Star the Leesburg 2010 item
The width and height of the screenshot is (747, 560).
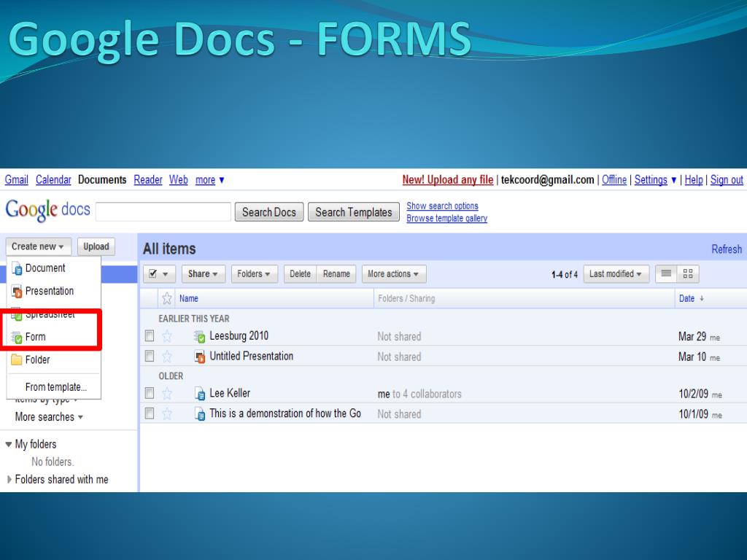(x=167, y=336)
